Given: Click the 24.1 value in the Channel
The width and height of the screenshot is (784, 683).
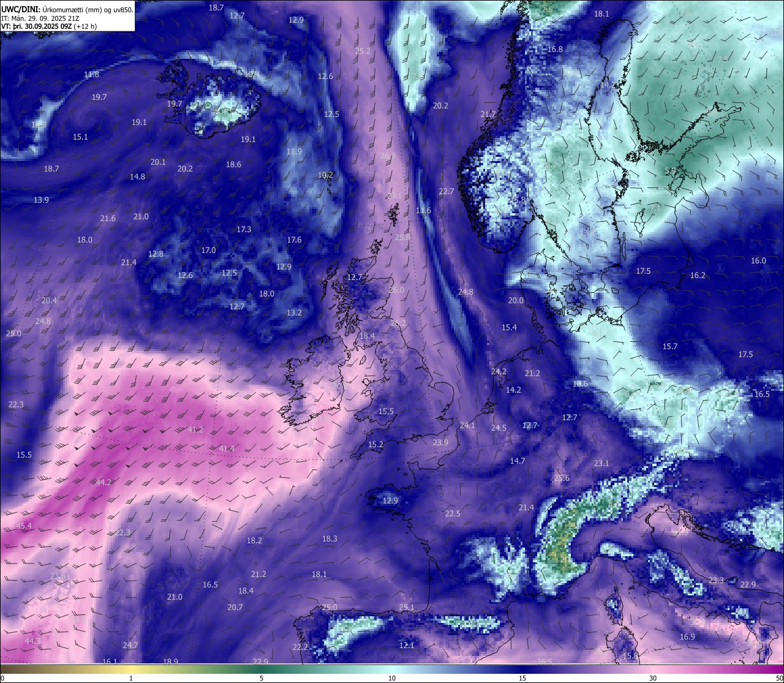Looking at the screenshot, I should click(467, 425).
